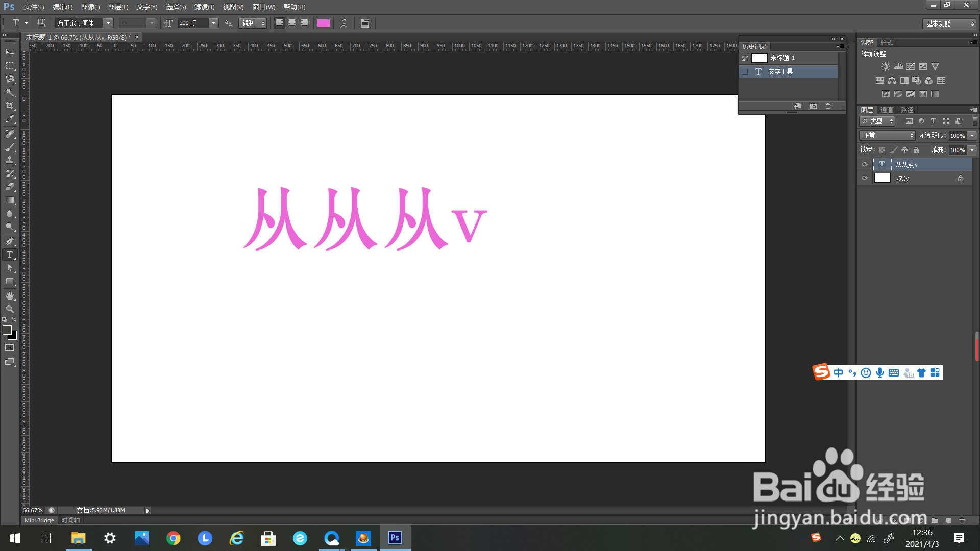Select the Pen tool
Screen dimensions: 980x551
point(10,241)
